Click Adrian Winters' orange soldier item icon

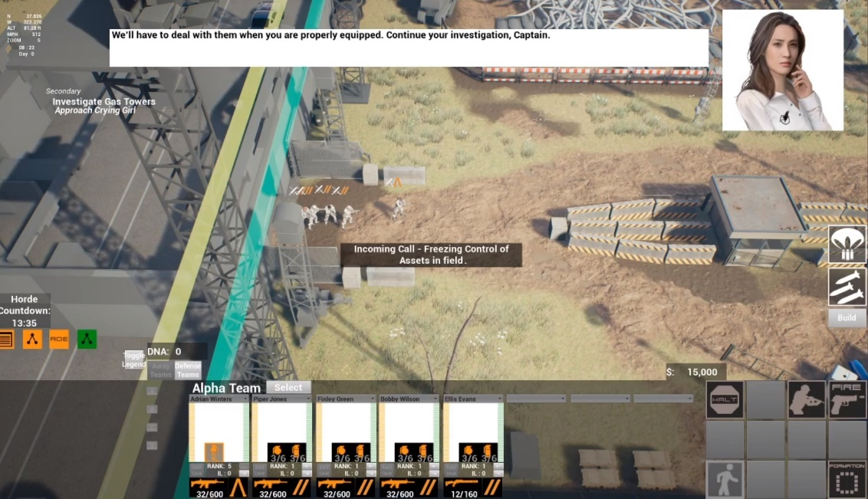point(214,452)
